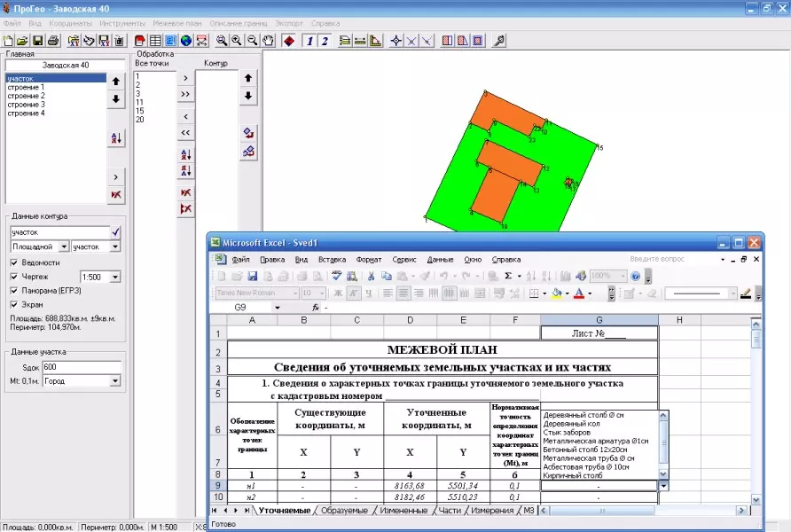791x532 pixels.
Task: Click the save diskette icon in ProGeo toolbar
Action: 38,41
